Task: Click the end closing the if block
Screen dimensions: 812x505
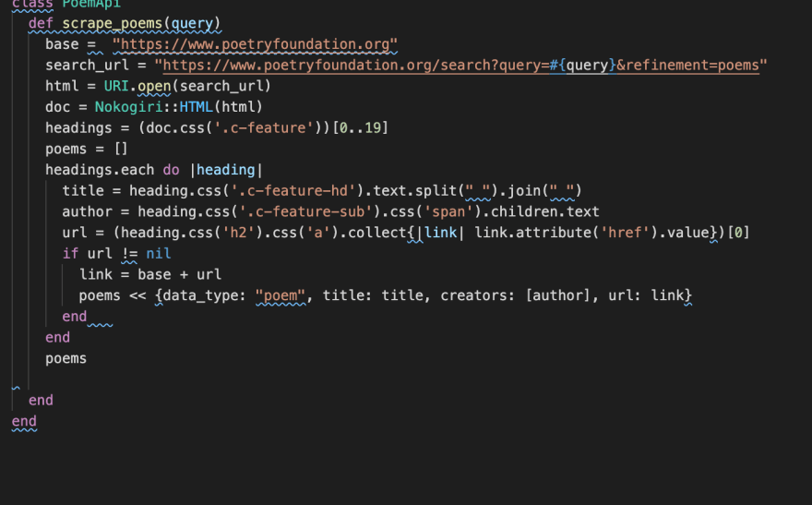Action: coord(75,317)
